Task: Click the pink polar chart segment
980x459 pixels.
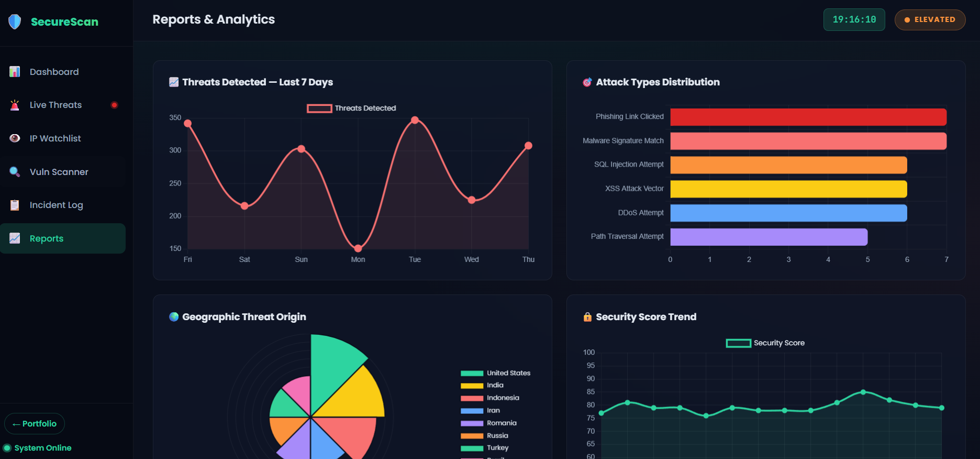Action: click(x=299, y=394)
